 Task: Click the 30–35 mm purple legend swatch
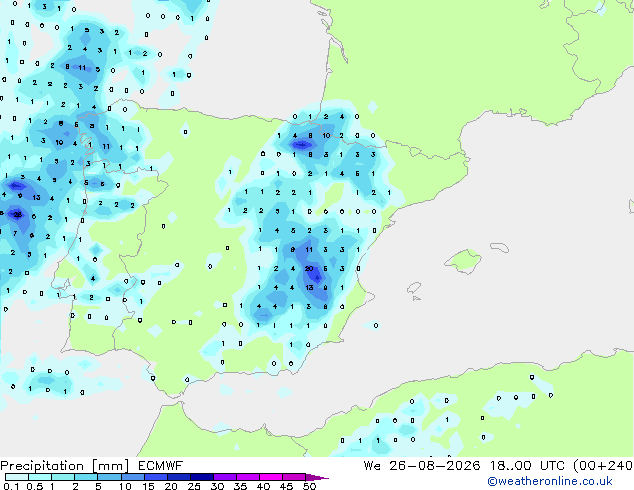point(225,477)
